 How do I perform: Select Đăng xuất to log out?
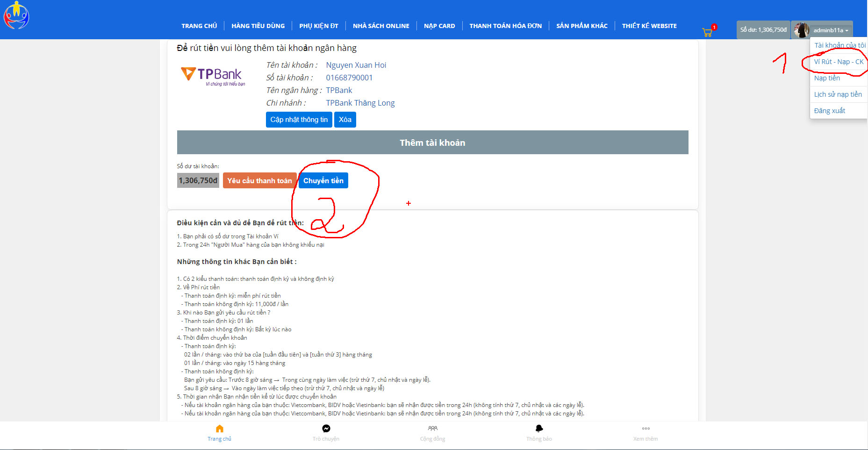point(829,111)
